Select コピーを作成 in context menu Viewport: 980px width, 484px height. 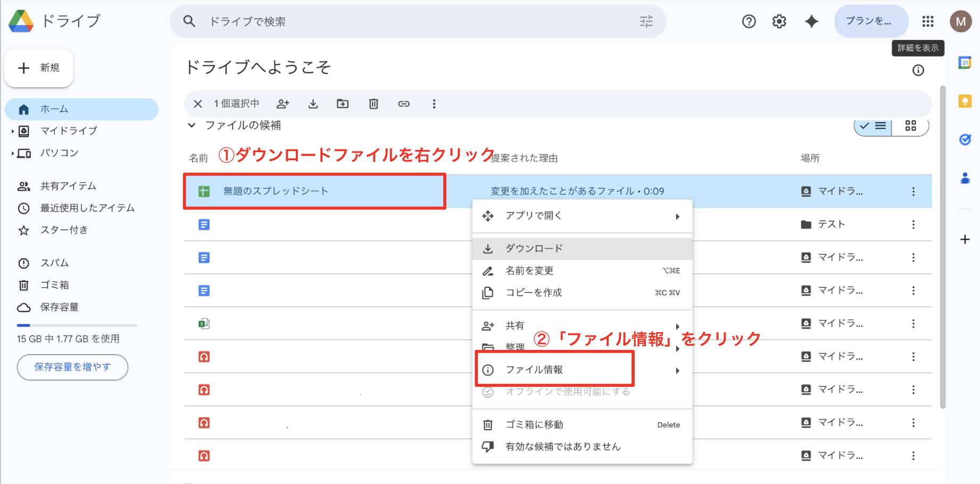(x=583, y=293)
